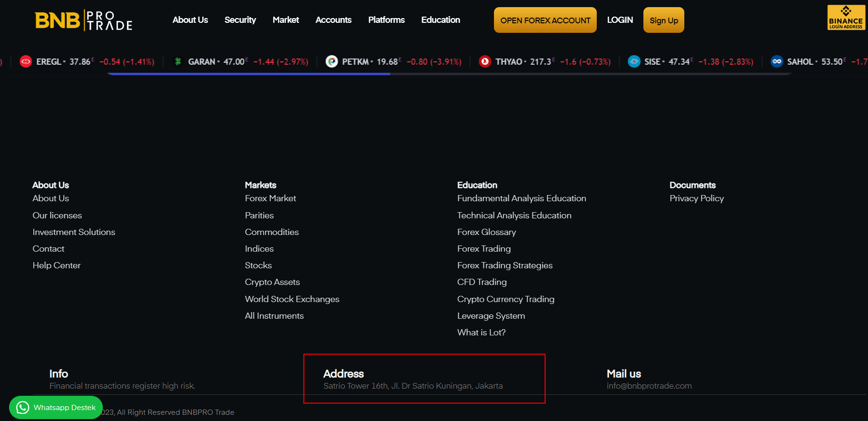Click the blue horizontal progress bar

click(248, 74)
